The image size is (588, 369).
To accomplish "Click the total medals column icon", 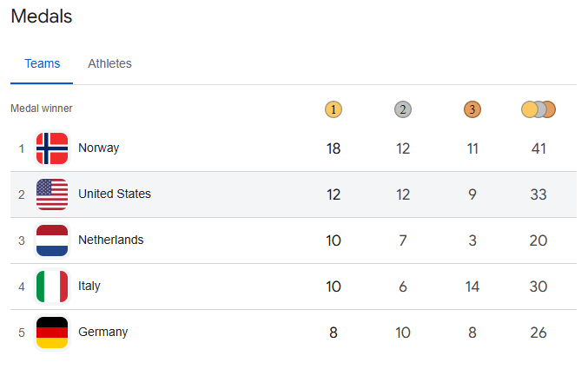I will [x=538, y=109].
